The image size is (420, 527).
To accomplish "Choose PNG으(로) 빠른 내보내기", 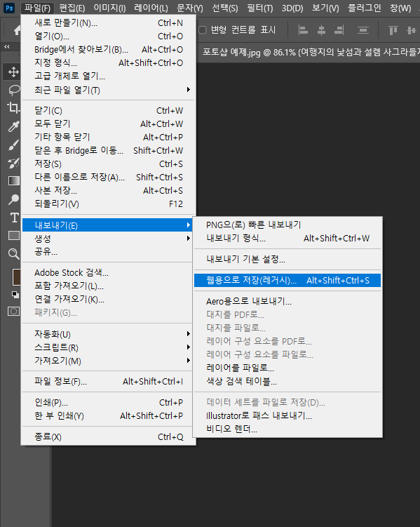I will point(287,225).
